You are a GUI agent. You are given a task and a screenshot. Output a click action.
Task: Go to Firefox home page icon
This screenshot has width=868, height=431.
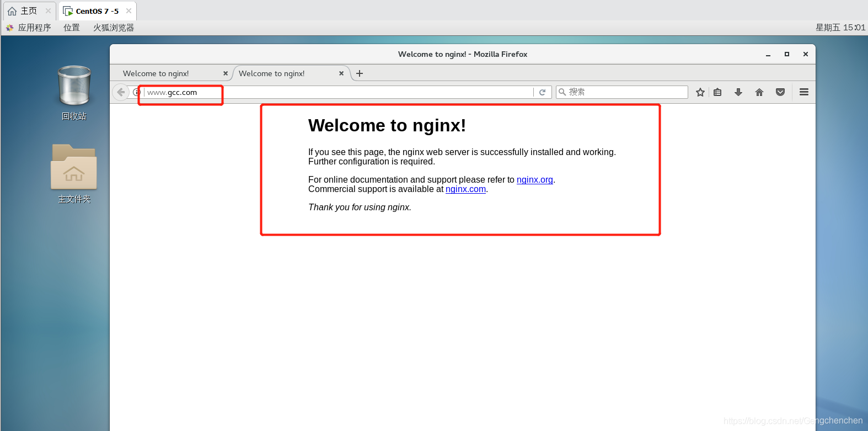coord(759,92)
